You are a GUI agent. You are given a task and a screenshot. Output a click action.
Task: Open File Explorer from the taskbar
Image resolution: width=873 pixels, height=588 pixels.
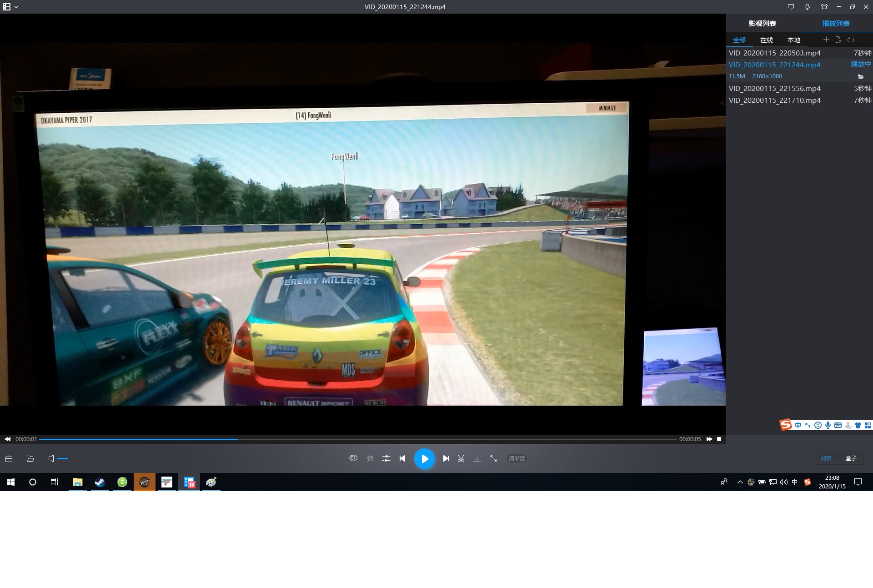[x=78, y=482]
